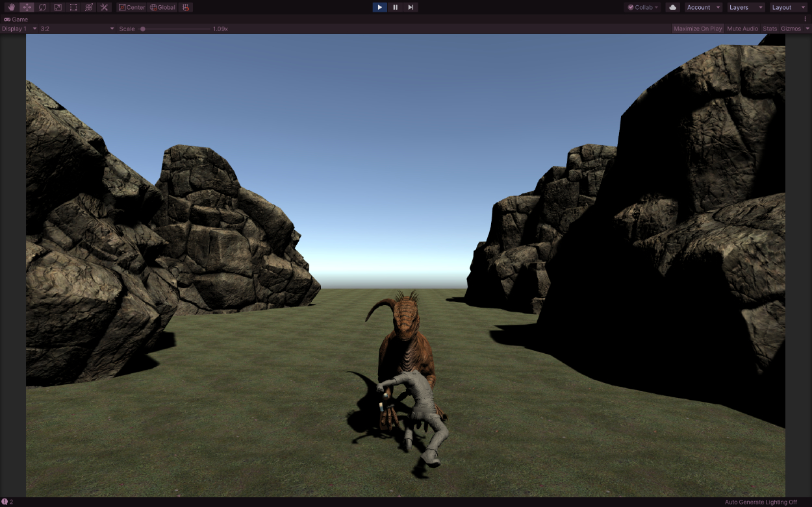Open the Layers dropdown
812x507 pixels.
point(746,7)
